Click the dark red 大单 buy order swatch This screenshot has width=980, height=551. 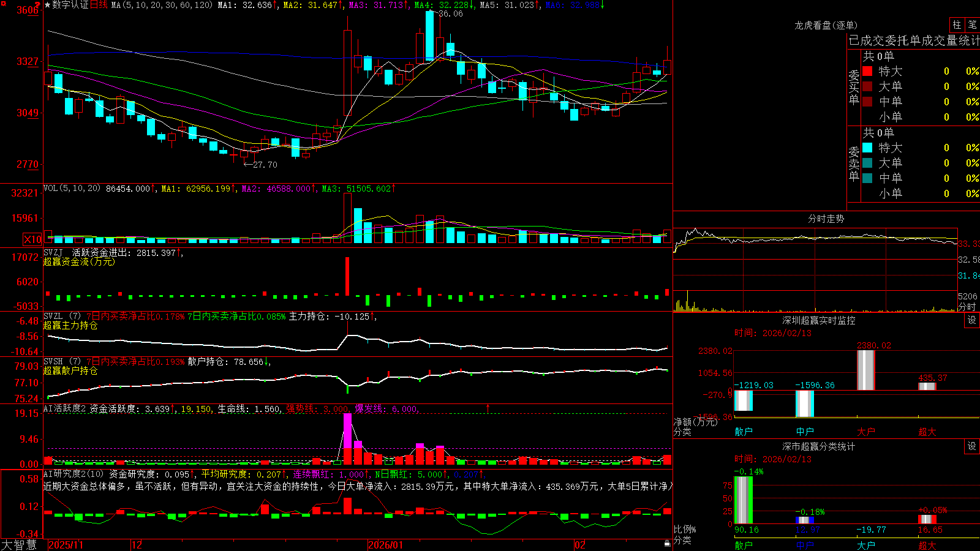pyautogui.click(x=867, y=86)
